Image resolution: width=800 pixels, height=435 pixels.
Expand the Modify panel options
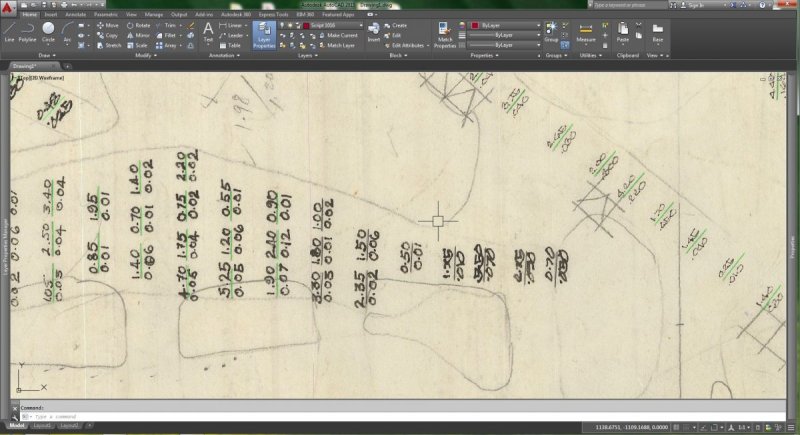(148, 56)
